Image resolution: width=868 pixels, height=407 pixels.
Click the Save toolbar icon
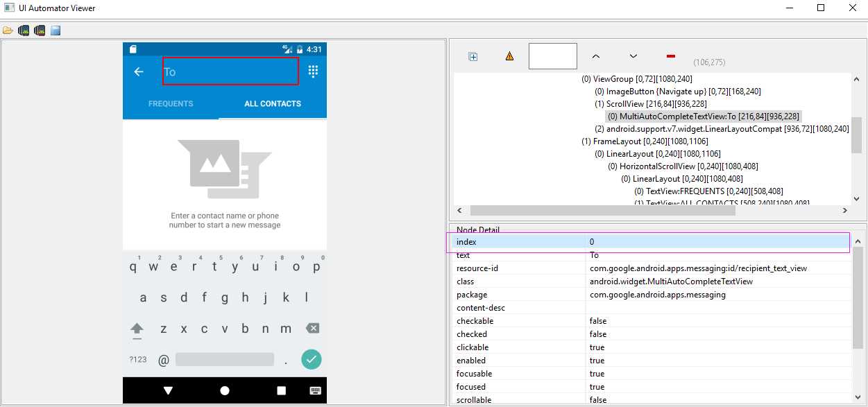click(x=56, y=31)
